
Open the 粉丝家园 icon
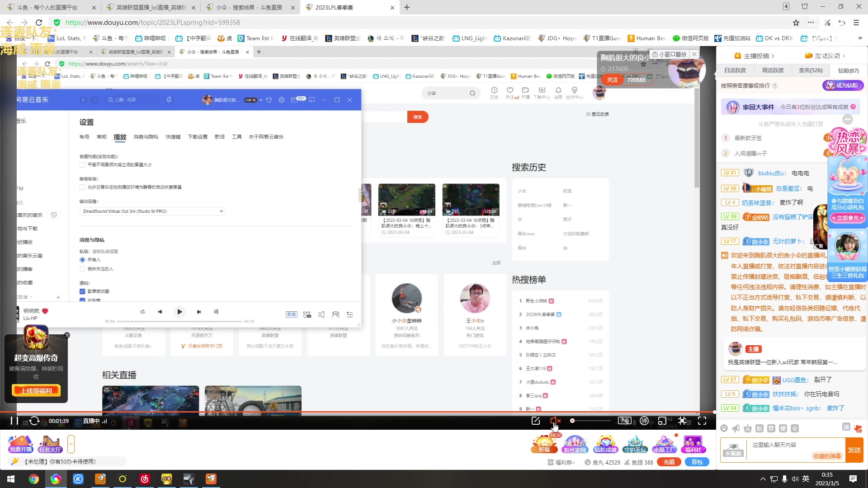tap(575, 444)
